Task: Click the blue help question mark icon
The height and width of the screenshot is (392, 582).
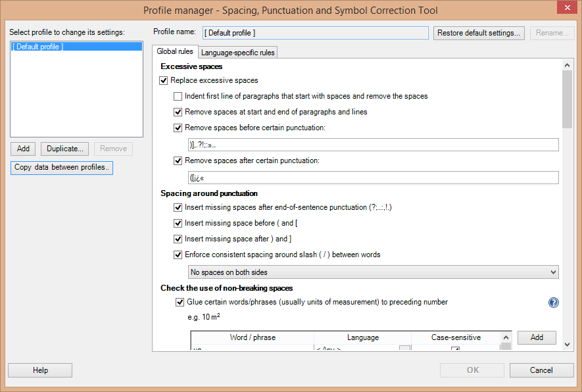Action: [553, 303]
